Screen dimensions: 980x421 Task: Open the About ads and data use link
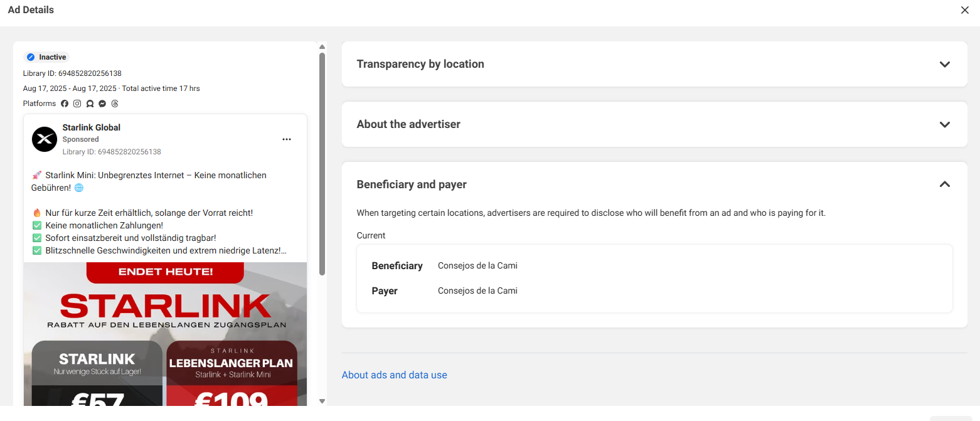(394, 375)
